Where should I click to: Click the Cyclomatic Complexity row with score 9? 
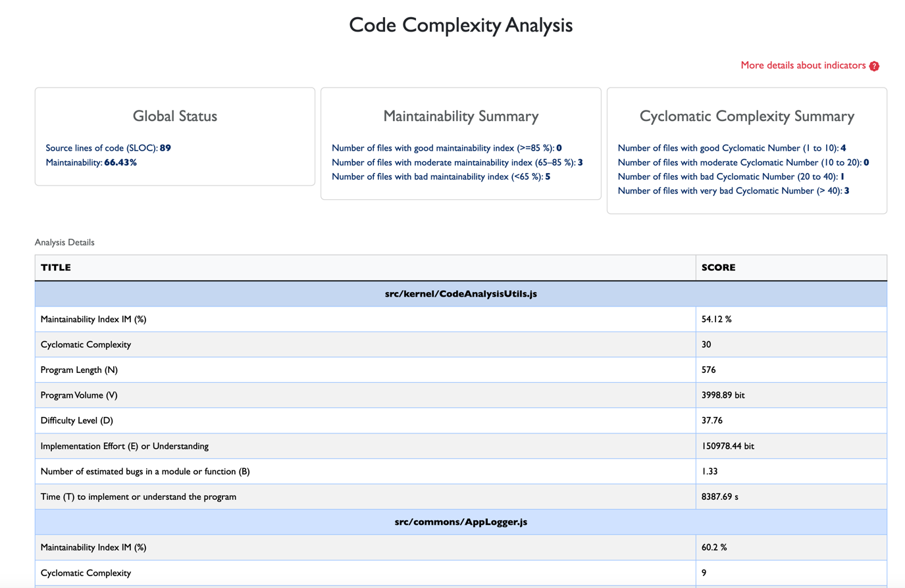coord(461,573)
